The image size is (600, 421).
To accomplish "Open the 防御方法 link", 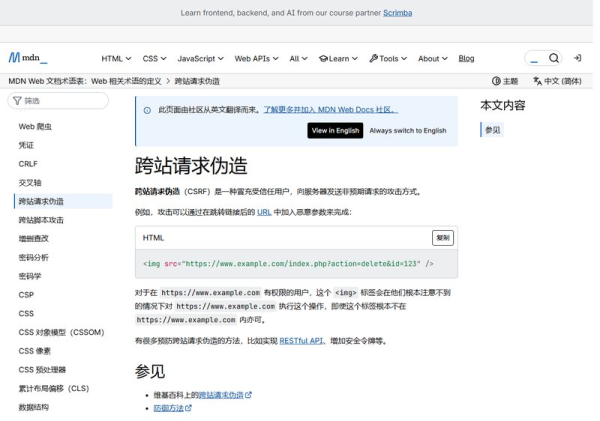I will coord(169,408).
